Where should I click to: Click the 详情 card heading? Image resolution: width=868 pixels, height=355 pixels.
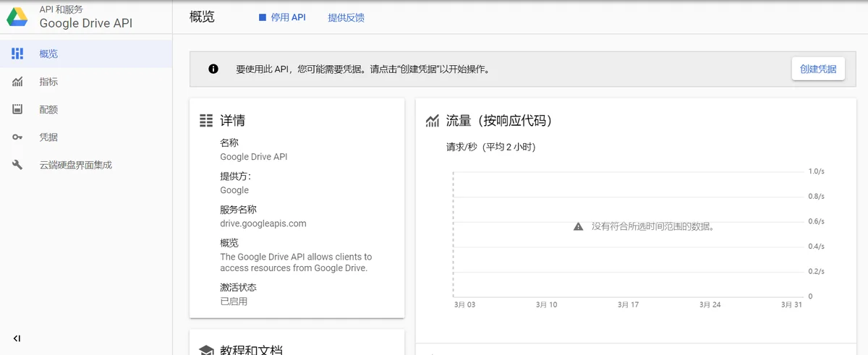click(232, 121)
